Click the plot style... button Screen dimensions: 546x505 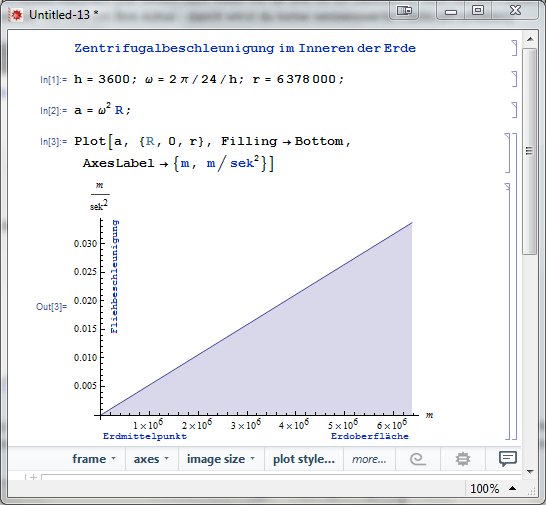(x=304, y=459)
